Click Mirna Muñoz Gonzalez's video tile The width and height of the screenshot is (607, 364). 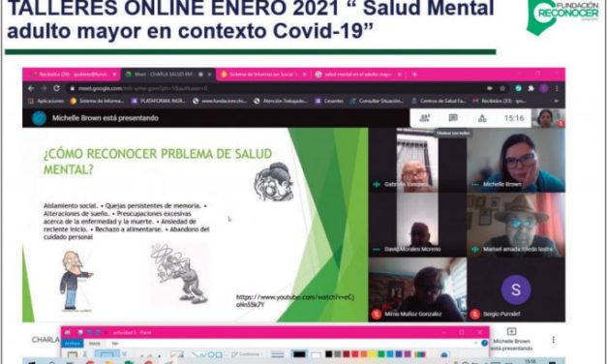pyautogui.click(x=417, y=289)
